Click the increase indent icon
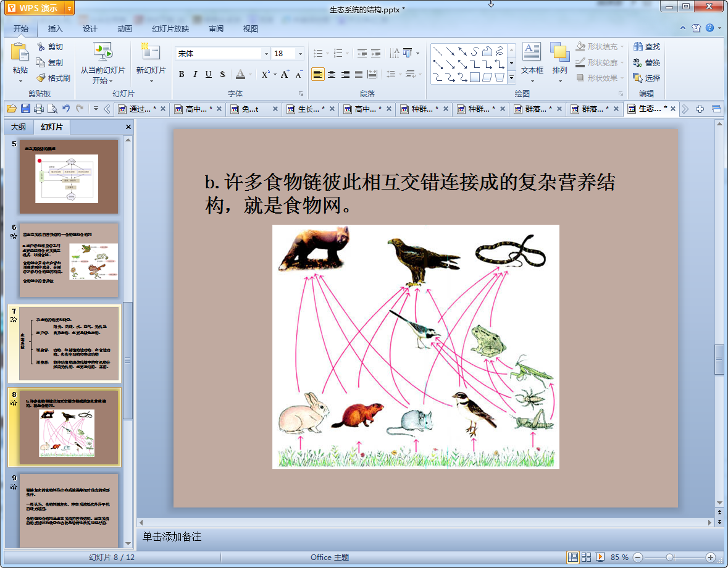This screenshot has height=568, width=728. [375, 53]
